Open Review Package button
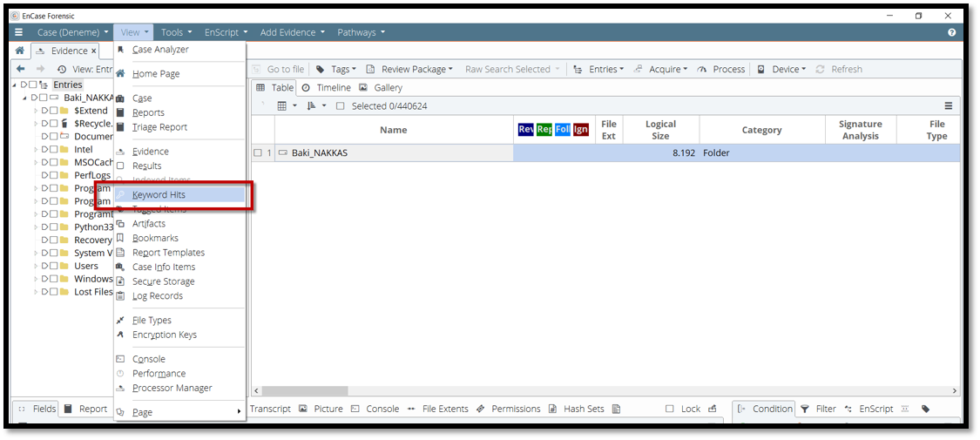 tap(409, 69)
